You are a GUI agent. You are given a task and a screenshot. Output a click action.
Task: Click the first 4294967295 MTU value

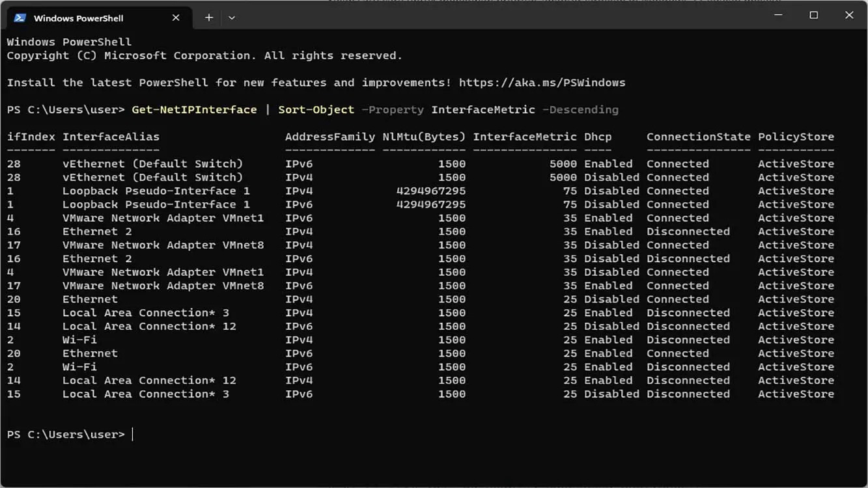pos(431,191)
